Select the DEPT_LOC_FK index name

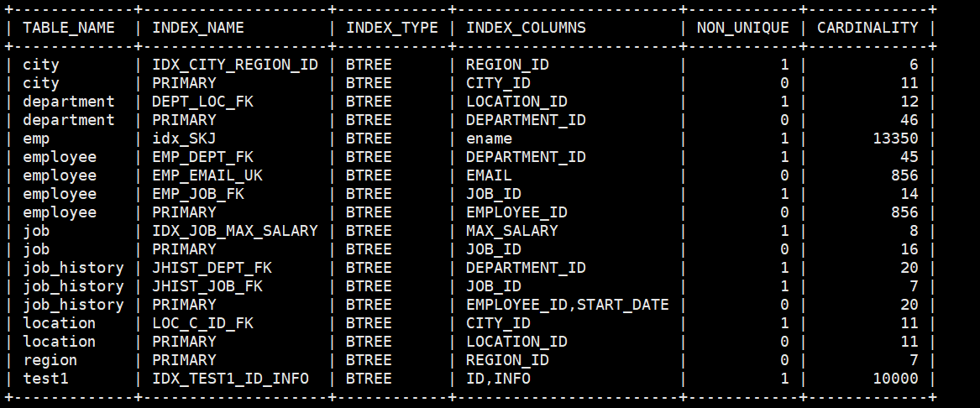pyautogui.click(x=203, y=102)
